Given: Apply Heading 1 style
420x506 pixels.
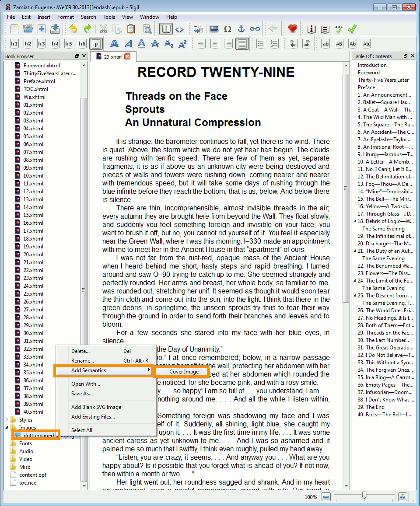Looking at the screenshot, I should click(14, 44).
